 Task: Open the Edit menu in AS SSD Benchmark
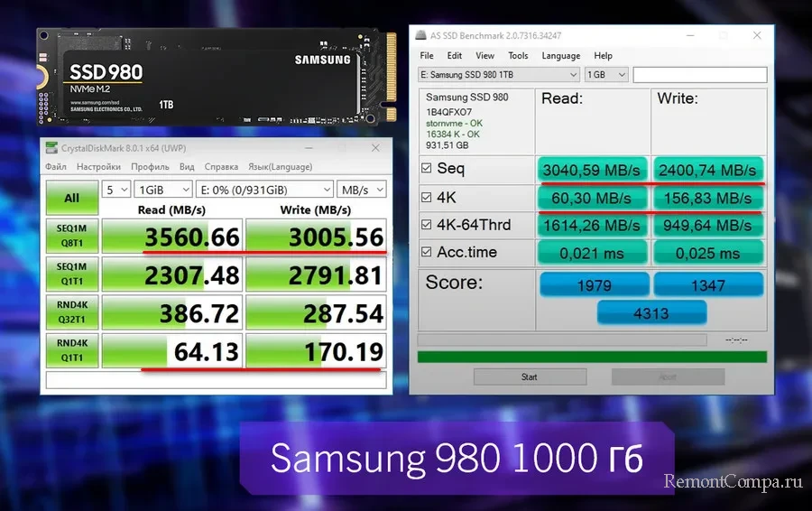pos(455,55)
